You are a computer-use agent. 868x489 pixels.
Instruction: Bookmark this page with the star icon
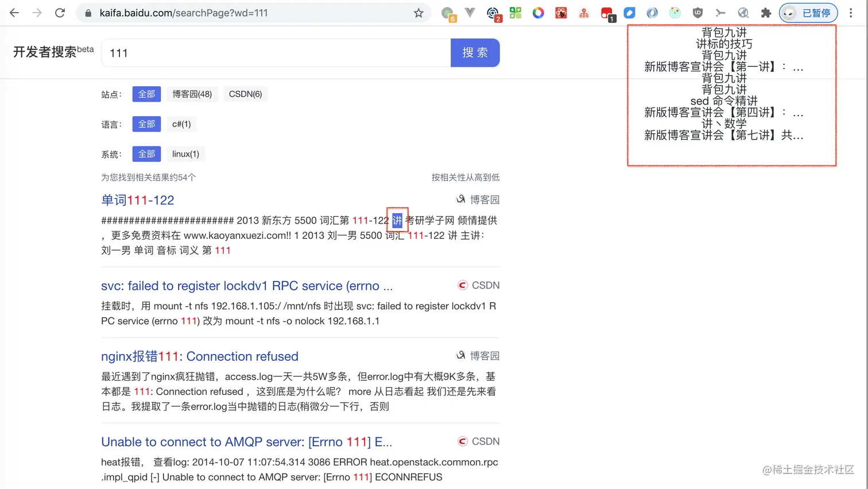click(418, 13)
